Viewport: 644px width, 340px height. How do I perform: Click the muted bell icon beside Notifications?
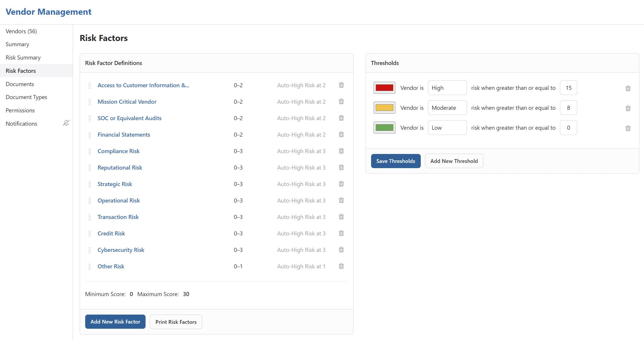point(66,123)
